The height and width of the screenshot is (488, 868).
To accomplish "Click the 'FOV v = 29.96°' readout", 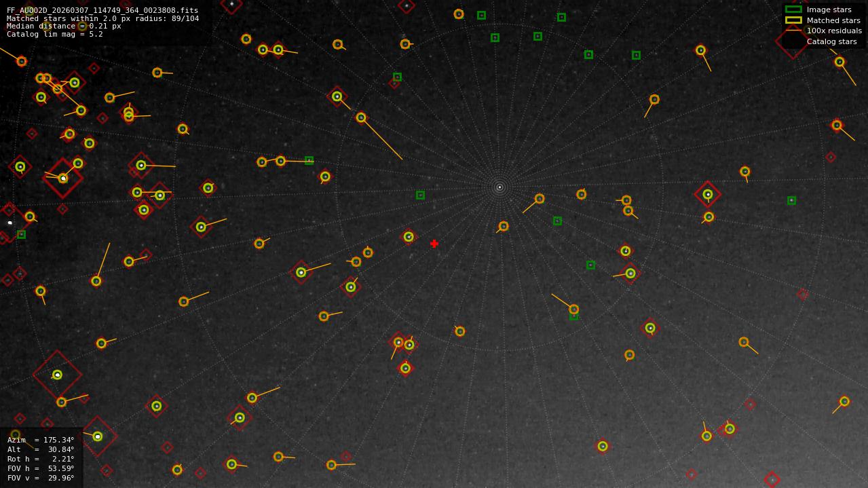I will point(41,478).
